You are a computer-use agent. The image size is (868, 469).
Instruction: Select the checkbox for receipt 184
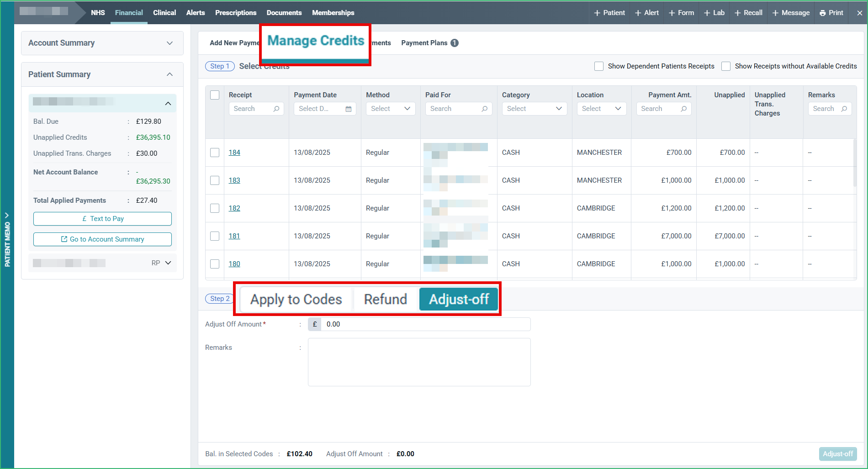pyautogui.click(x=215, y=153)
